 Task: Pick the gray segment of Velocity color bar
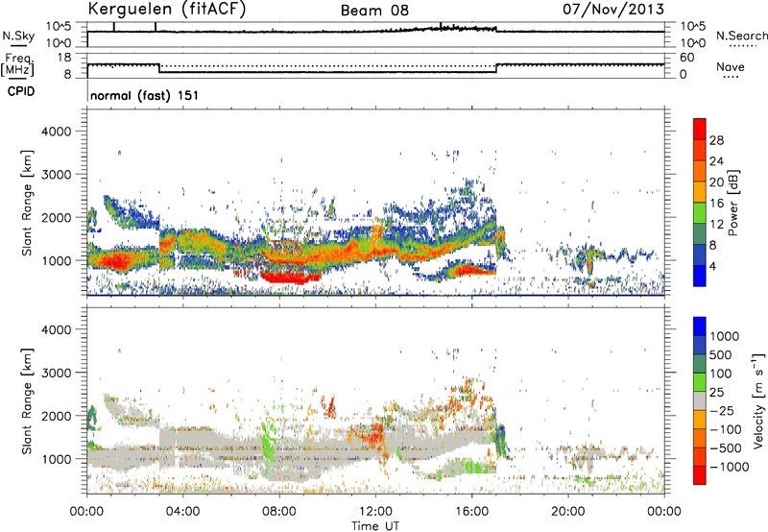pyautogui.click(x=700, y=400)
